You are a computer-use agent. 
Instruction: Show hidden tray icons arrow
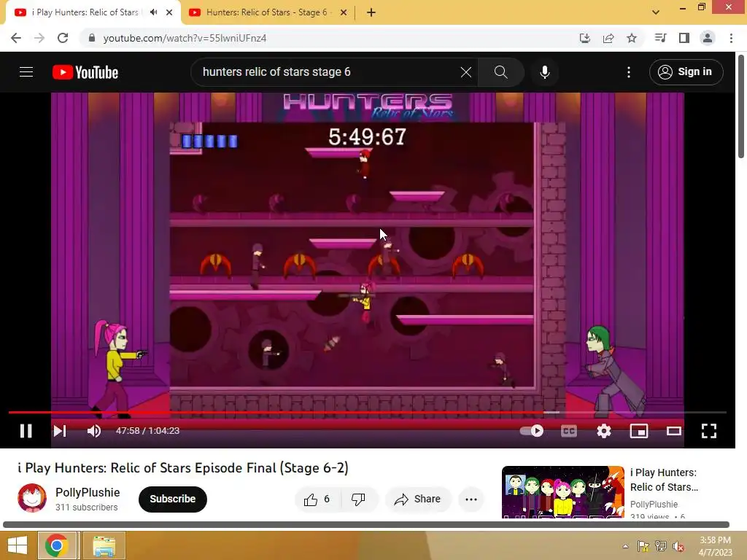pyautogui.click(x=625, y=546)
